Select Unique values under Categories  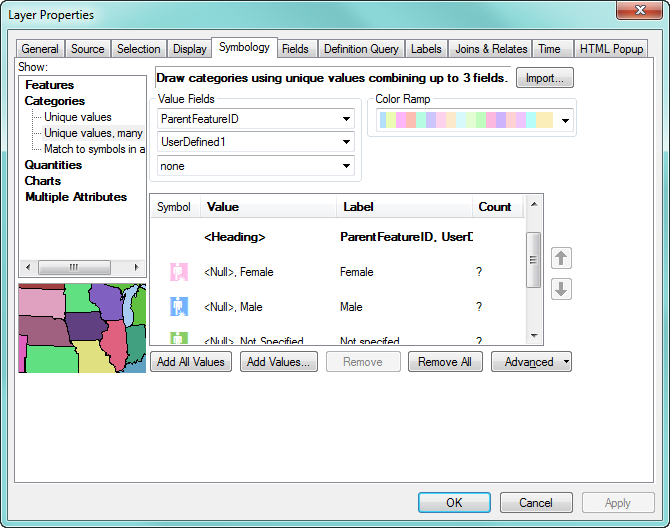pos(78,117)
